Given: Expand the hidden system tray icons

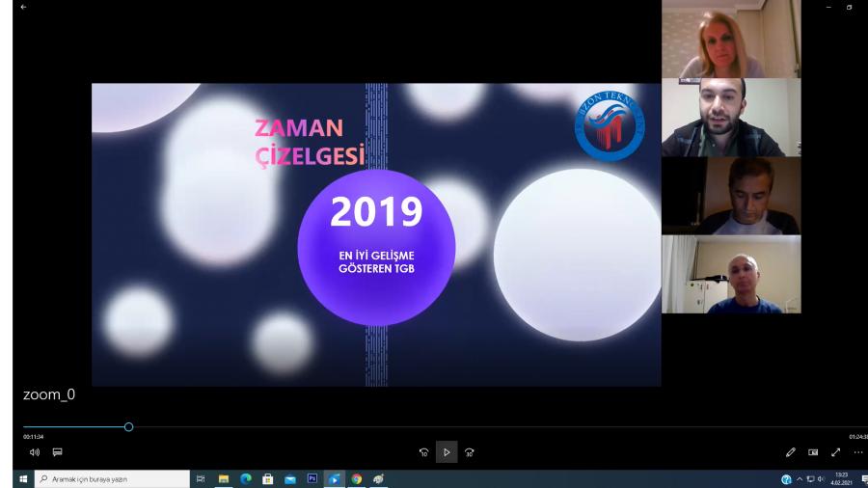Looking at the screenshot, I should tap(800, 479).
